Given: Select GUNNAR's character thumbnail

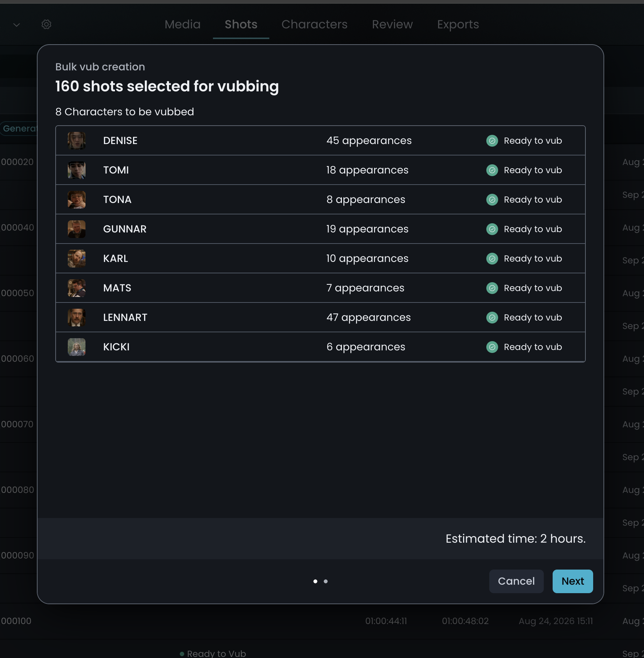Looking at the screenshot, I should click(x=77, y=229).
